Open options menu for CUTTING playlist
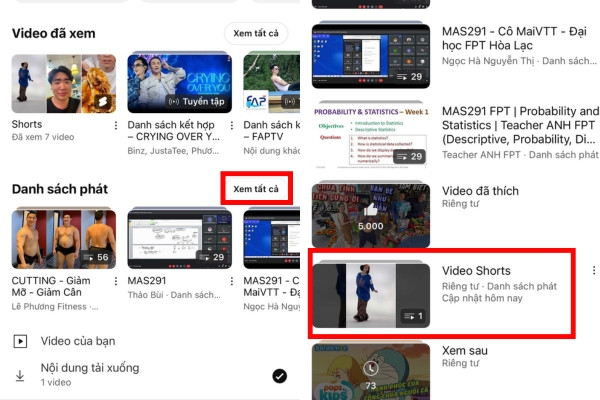600x400 pixels. click(x=116, y=281)
